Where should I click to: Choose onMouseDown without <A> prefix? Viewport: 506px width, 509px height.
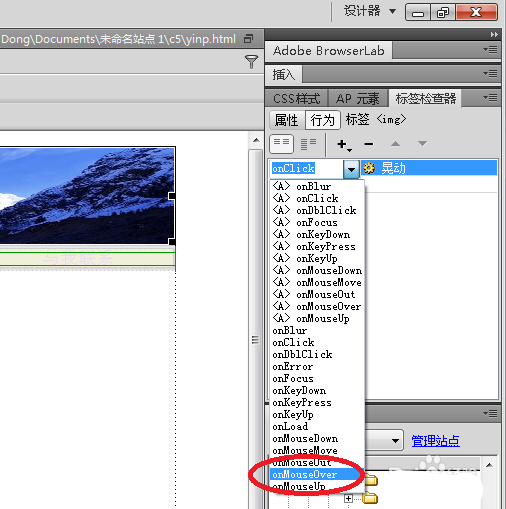click(317, 438)
